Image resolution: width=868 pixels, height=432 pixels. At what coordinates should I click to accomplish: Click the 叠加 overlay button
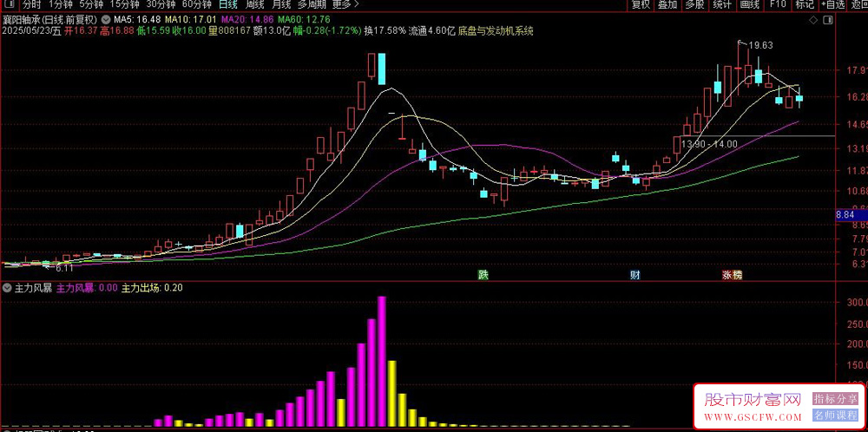click(667, 5)
